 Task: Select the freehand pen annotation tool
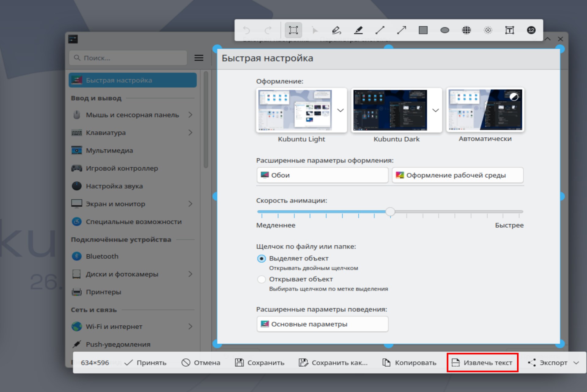click(x=336, y=30)
